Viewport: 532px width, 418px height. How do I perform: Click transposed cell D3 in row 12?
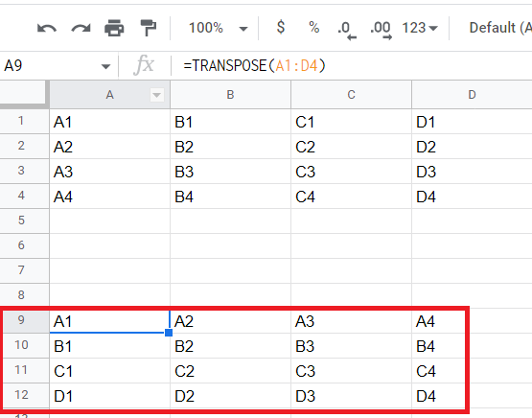(351, 396)
